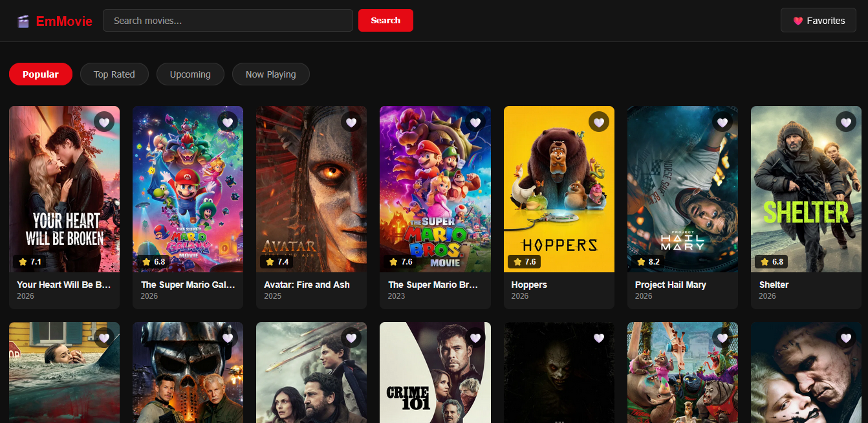This screenshot has height=423, width=868.
Task: Go to EmMovie home via logo text
Action: tap(64, 21)
